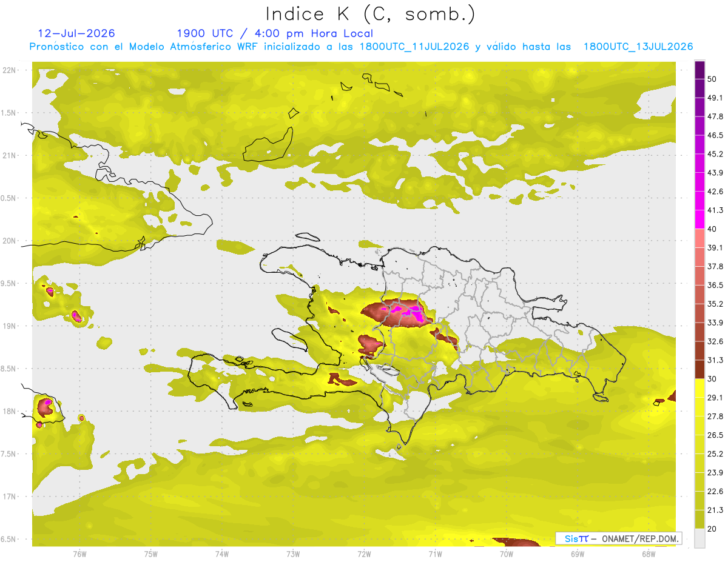
Task: Click the legend value '20'
Action: (713, 529)
